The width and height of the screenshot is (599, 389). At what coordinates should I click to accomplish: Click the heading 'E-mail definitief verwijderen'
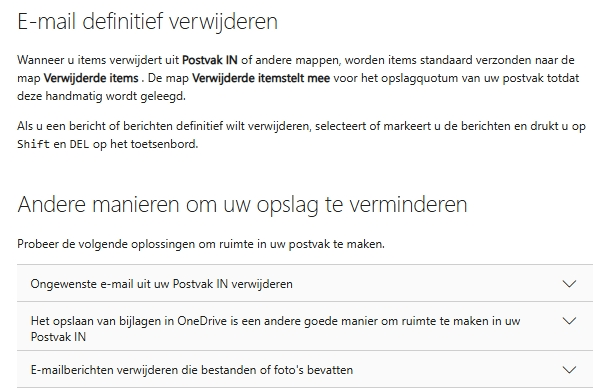(x=147, y=21)
